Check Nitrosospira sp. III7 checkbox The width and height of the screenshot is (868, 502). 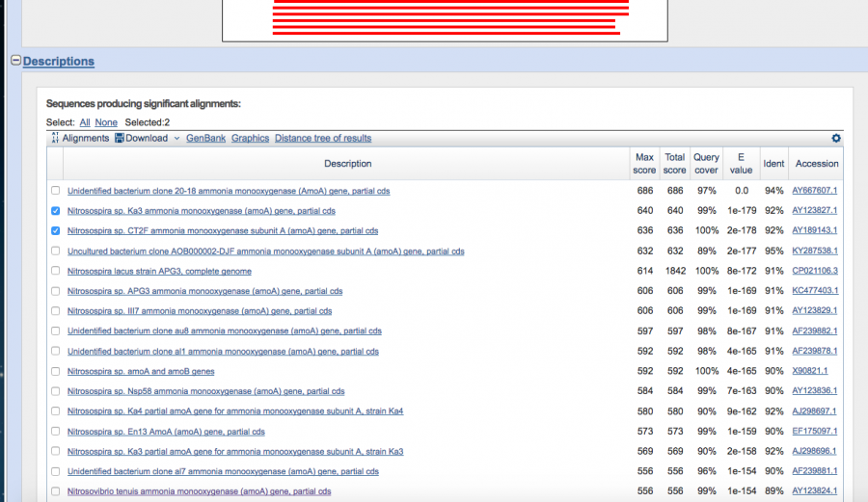[x=55, y=310]
